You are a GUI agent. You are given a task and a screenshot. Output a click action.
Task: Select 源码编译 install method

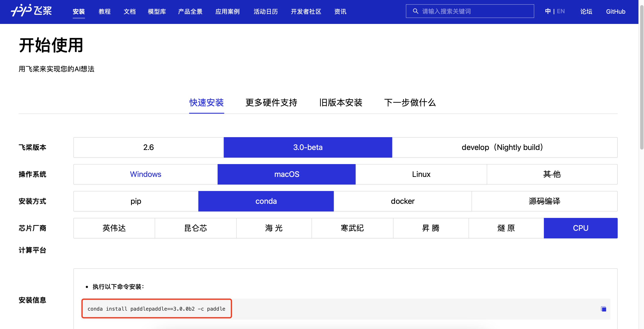click(x=545, y=201)
